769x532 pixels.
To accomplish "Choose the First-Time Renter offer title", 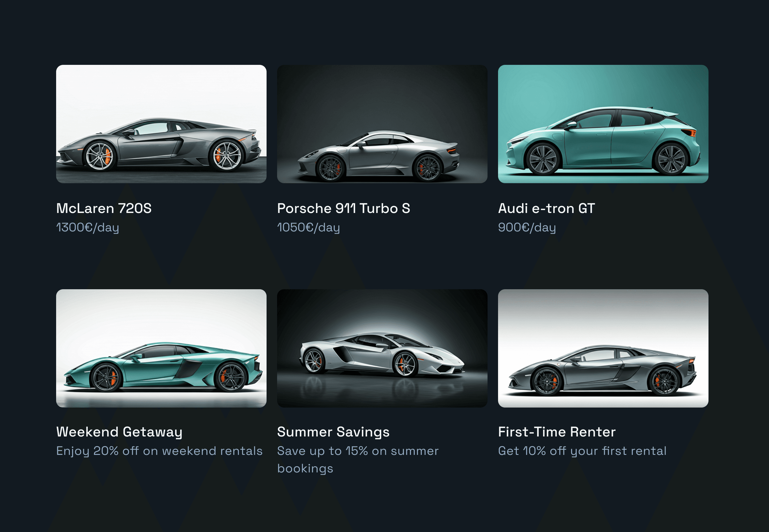I will 557,432.
